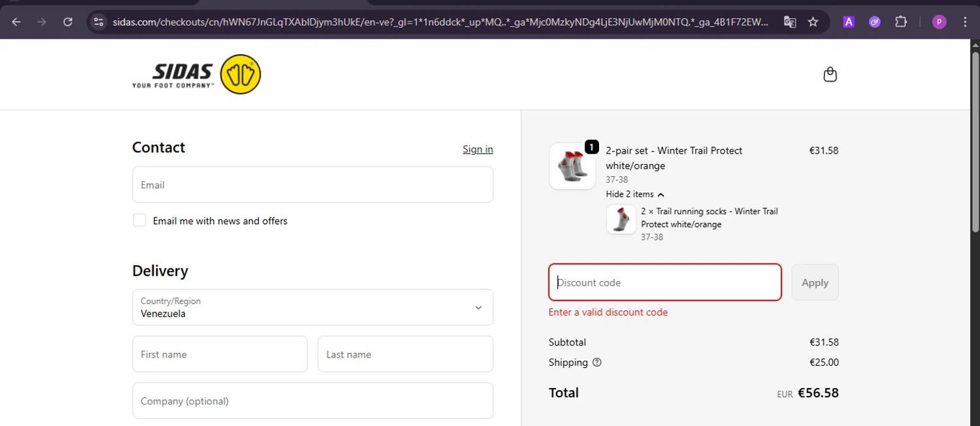Screen dimensions: 980x426
Task: Check Email me with news and offers
Action: (x=139, y=220)
